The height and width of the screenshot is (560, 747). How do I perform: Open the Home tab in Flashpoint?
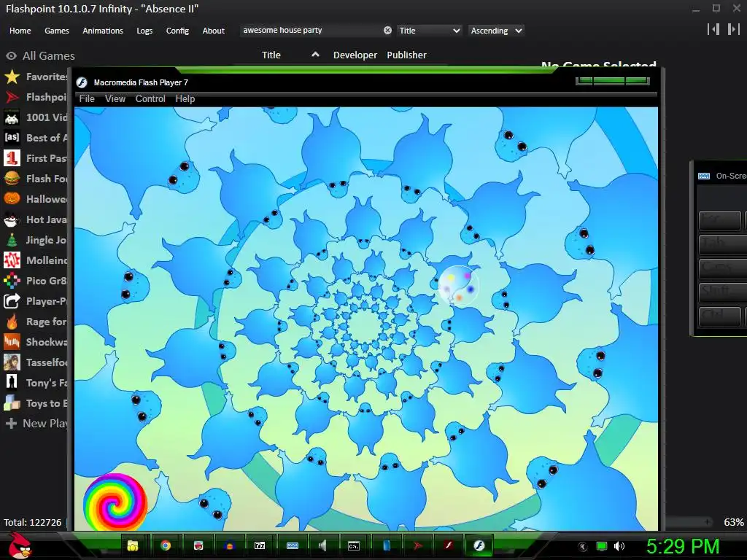click(x=20, y=31)
